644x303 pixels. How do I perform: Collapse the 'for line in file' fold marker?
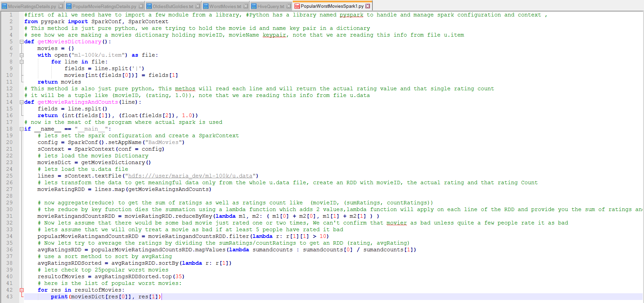point(21,62)
